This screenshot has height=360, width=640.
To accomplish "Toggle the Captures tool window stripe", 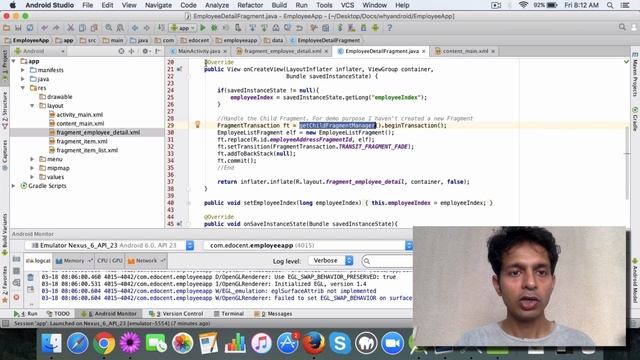I will pos(4,155).
